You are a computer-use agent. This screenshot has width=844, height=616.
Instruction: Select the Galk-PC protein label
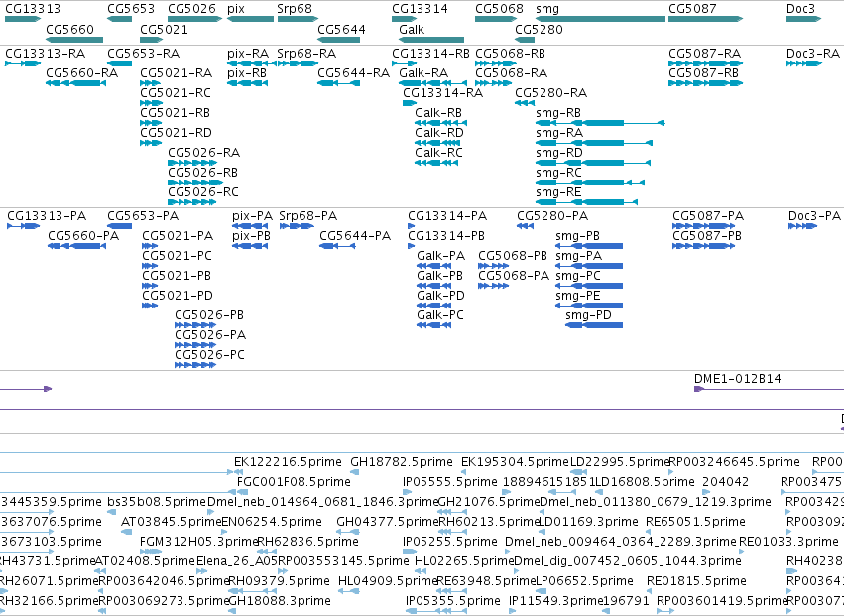440,316
